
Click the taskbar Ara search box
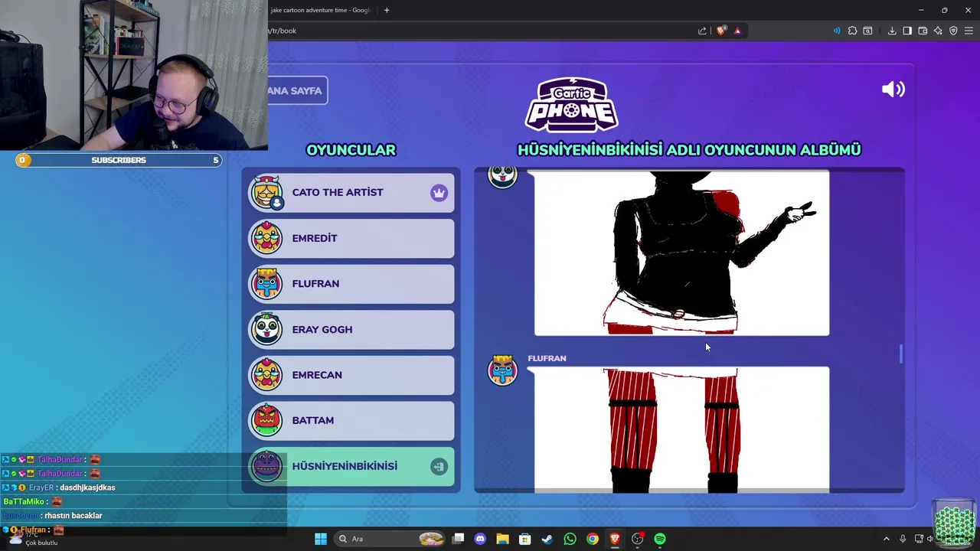click(391, 539)
